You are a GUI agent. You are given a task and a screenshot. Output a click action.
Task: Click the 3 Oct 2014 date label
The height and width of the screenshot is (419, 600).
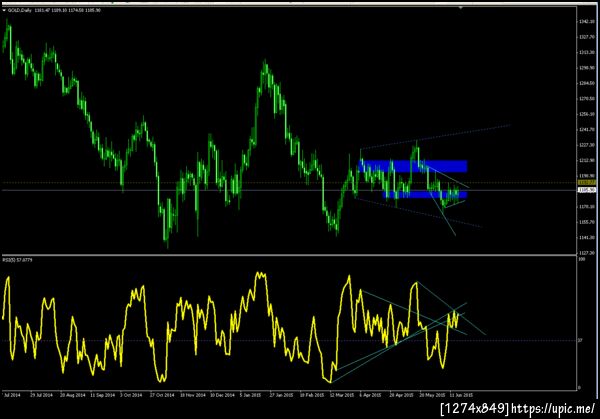point(131,395)
